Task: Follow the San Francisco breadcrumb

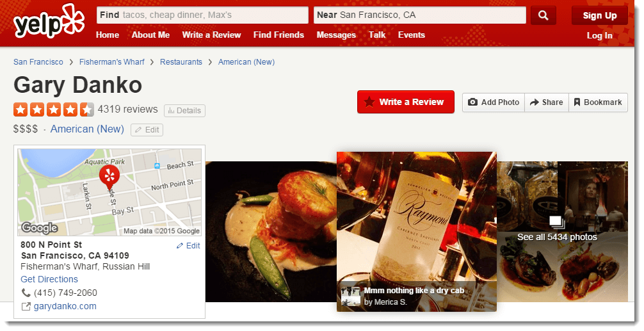Action: pyautogui.click(x=38, y=62)
